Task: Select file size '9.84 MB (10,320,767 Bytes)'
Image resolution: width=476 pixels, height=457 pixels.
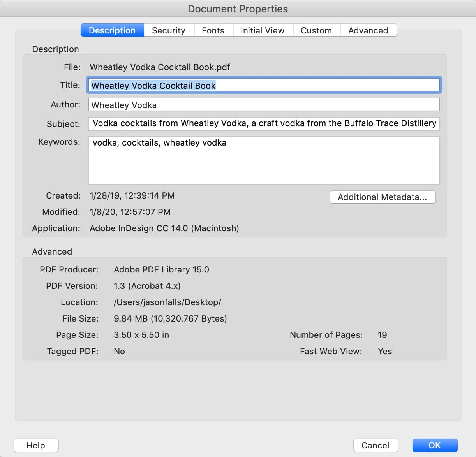Action: [x=170, y=318]
